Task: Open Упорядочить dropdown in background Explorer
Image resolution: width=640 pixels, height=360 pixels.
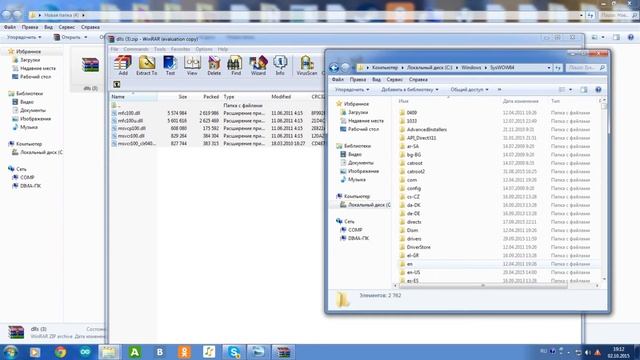Action: 24,37
